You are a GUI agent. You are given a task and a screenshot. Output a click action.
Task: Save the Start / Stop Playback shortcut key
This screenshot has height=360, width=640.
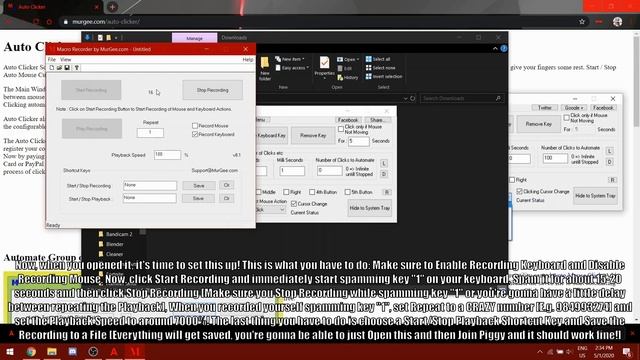[x=198, y=198]
